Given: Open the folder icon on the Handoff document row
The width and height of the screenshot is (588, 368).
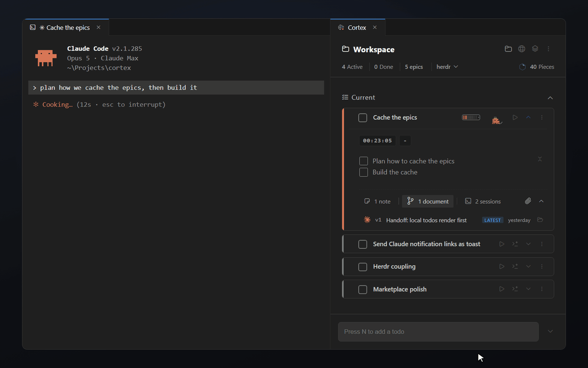Looking at the screenshot, I should click(x=540, y=220).
